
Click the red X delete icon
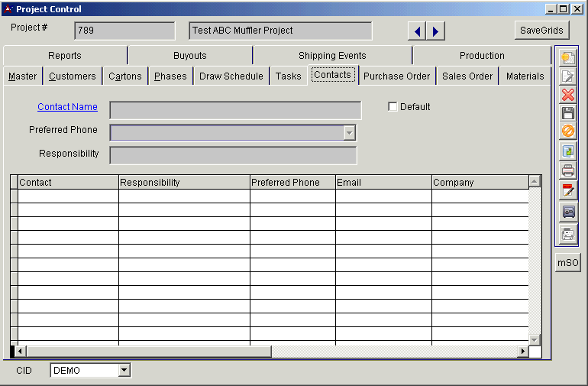(567, 95)
